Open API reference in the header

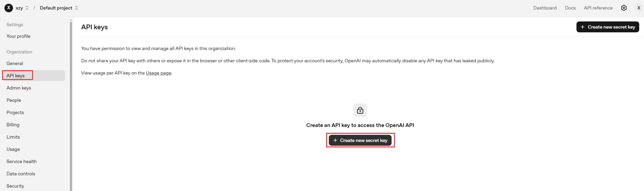pyautogui.click(x=598, y=8)
